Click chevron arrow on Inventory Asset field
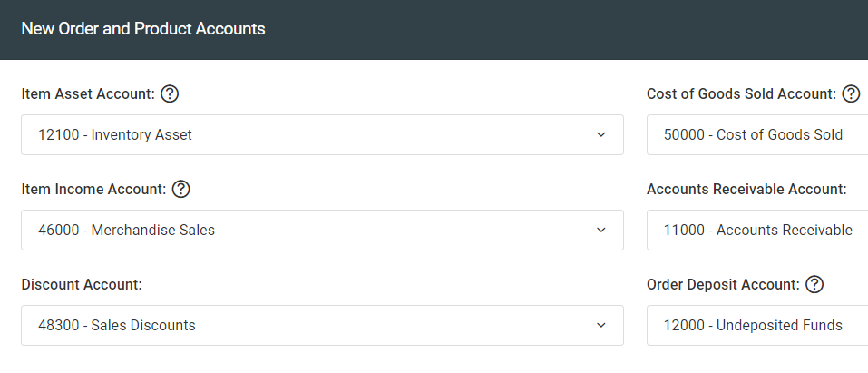The image size is (868, 373). pyautogui.click(x=601, y=134)
